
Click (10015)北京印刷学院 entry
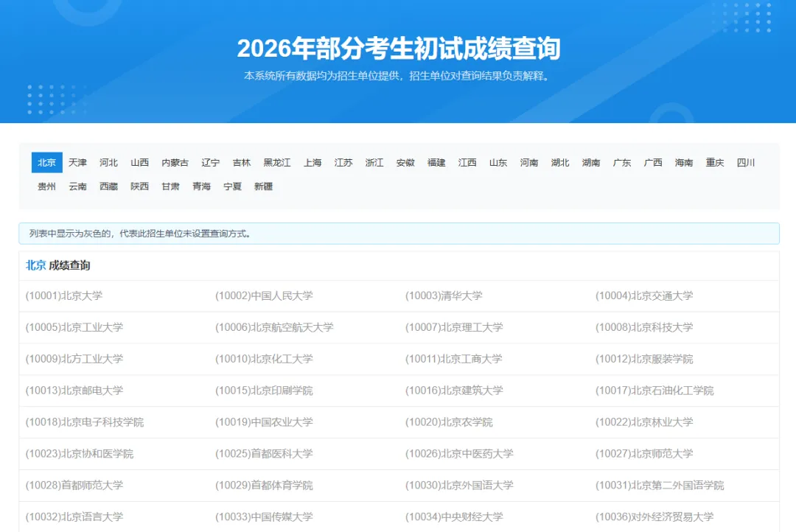click(264, 390)
